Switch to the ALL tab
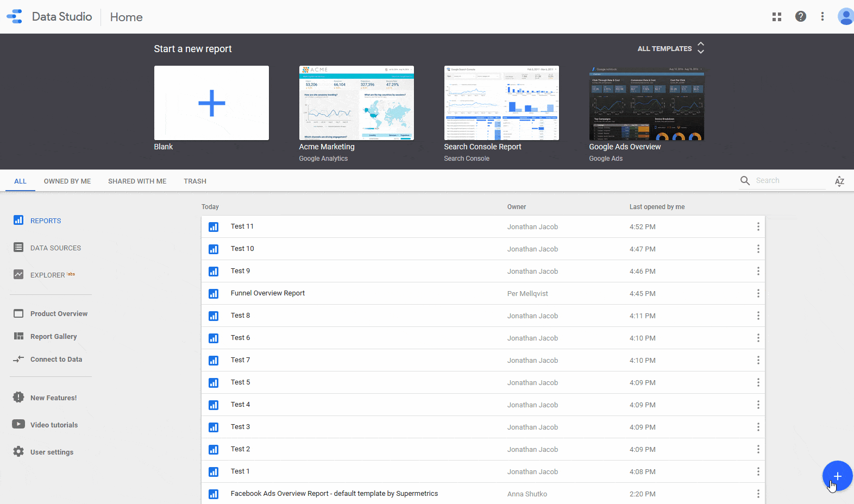 click(x=20, y=181)
